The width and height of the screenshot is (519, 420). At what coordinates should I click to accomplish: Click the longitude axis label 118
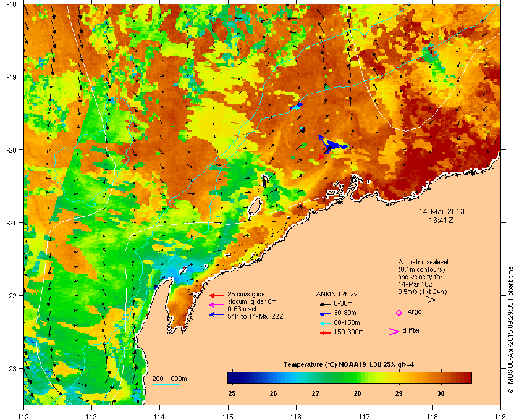[x=432, y=416]
